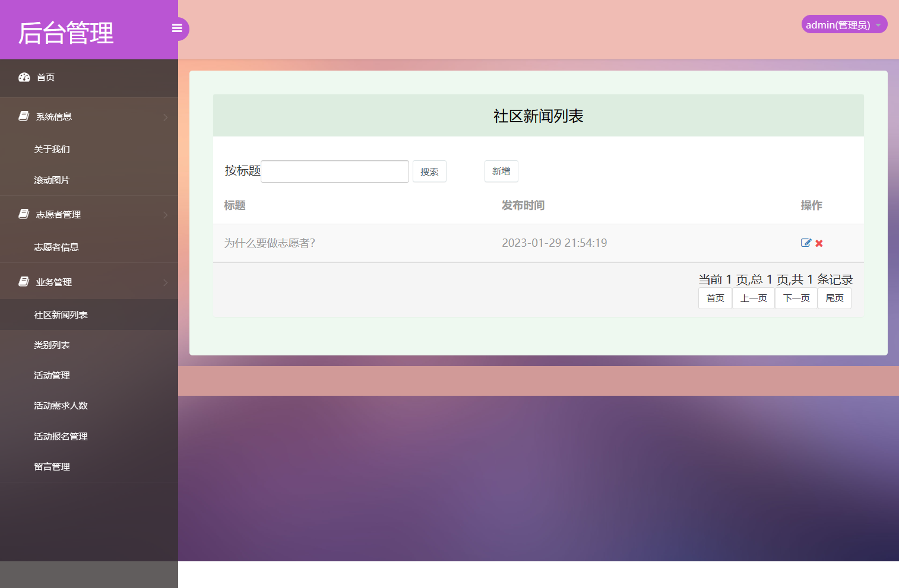
Task: Open 活动管理 from the sidebar
Action: (52, 375)
